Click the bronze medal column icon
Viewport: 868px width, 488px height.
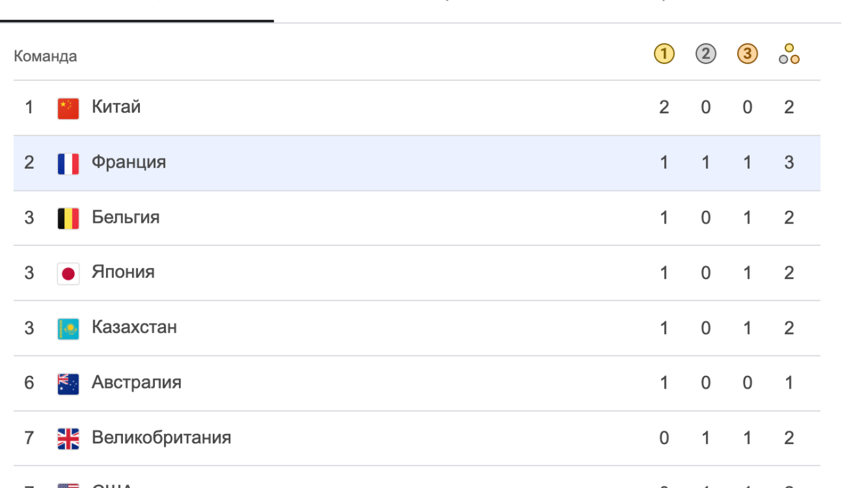747,54
